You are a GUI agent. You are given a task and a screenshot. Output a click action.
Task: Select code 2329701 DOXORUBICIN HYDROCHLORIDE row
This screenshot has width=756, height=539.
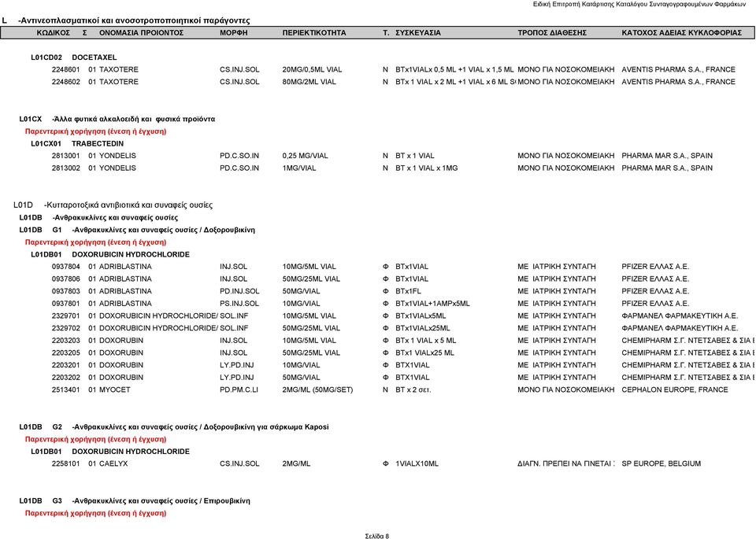pyautogui.click(x=66, y=316)
